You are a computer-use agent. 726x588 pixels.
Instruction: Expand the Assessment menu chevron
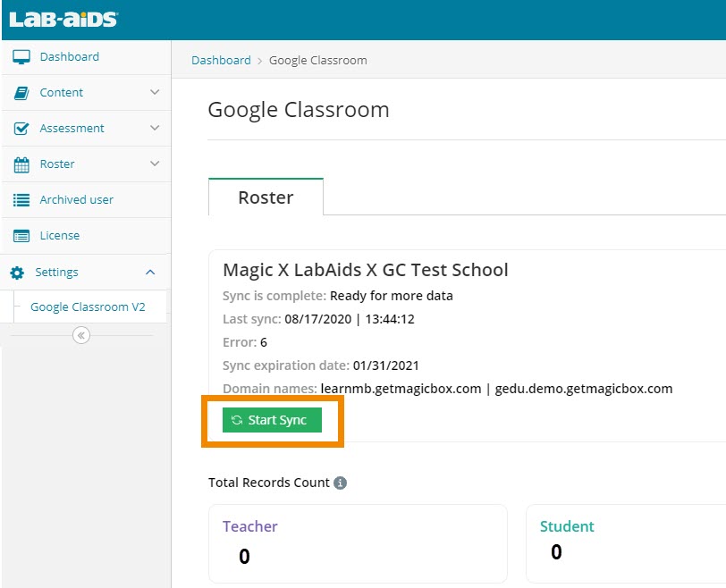point(155,128)
